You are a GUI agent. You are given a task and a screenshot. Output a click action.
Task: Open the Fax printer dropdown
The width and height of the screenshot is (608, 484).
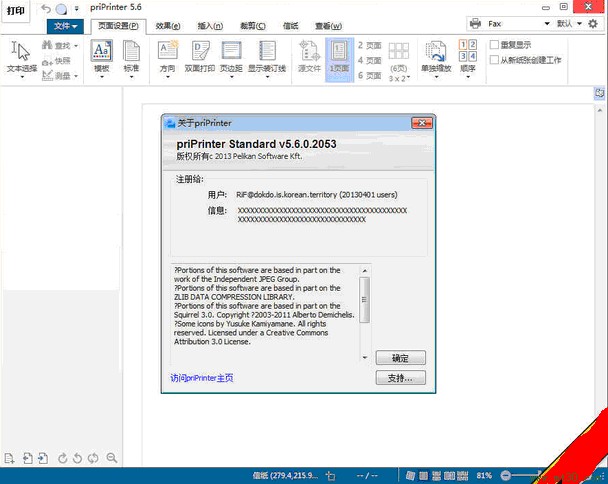pyautogui.click(x=517, y=23)
